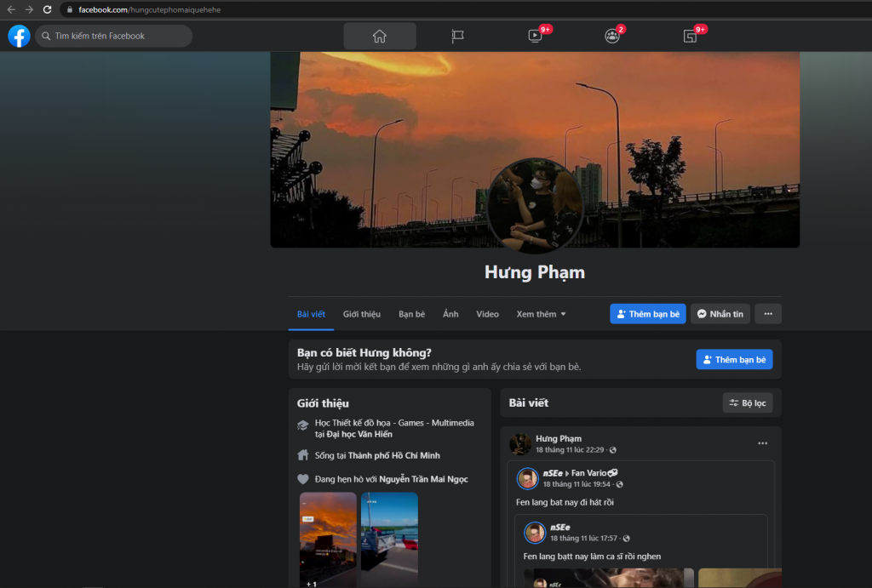Open the Gaming icon in top bar
The width and height of the screenshot is (872, 588).
tap(690, 36)
